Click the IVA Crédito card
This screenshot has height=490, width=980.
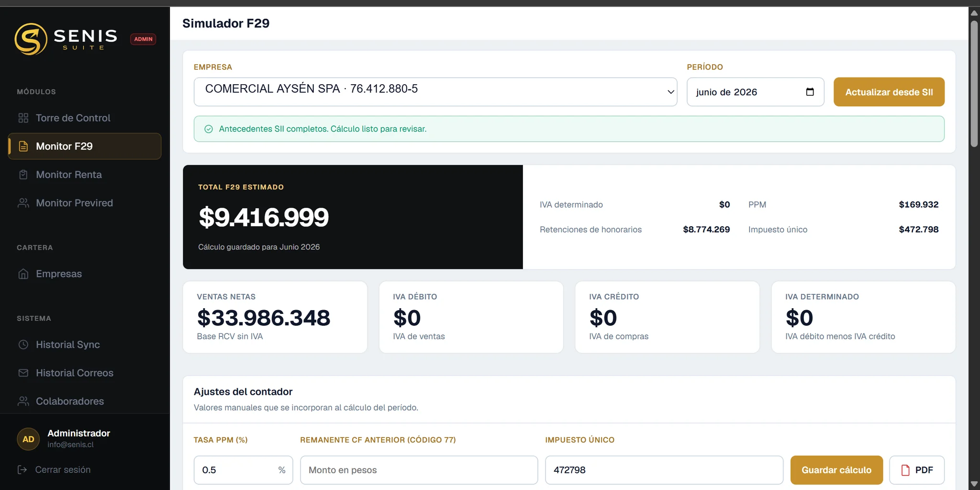[668, 317]
